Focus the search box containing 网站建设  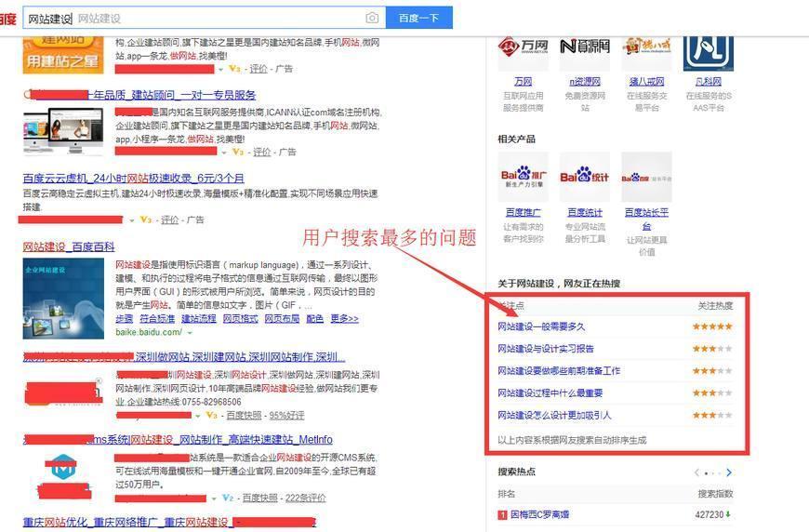pos(204,18)
